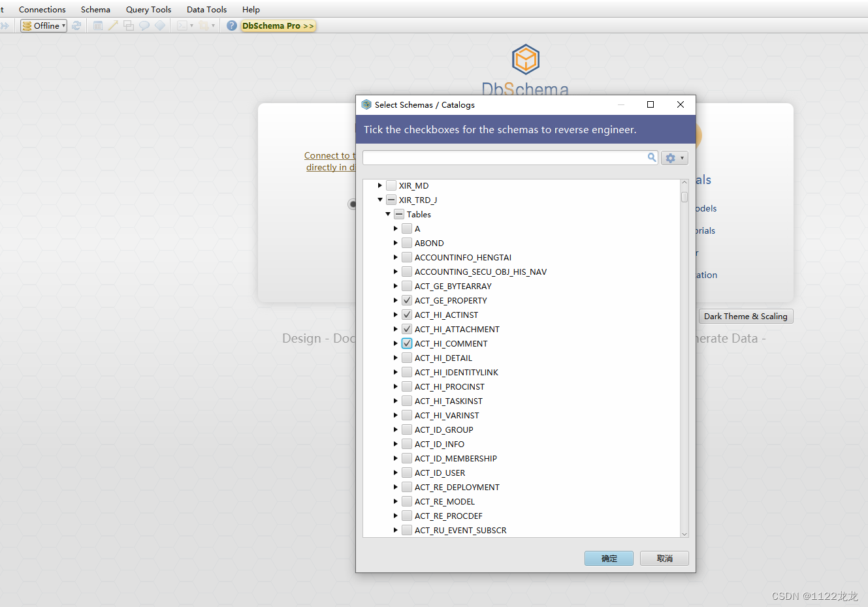Expand the XIR_MD schema node
The width and height of the screenshot is (868, 607).
point(379,185)
